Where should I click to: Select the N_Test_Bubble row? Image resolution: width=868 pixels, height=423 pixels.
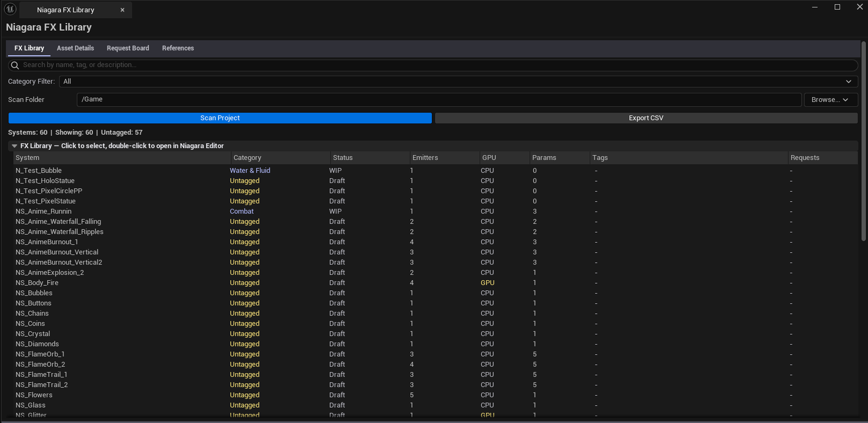click(x=436, y=170)
